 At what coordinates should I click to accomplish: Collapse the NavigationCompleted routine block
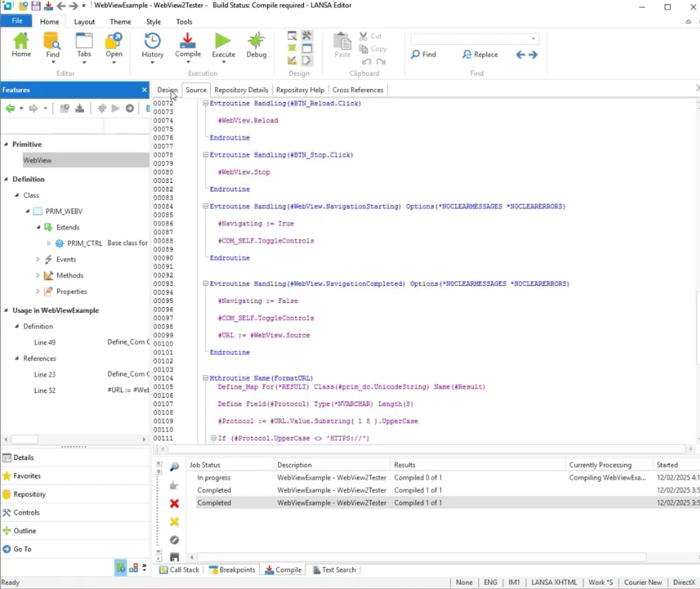pos(205,284)
